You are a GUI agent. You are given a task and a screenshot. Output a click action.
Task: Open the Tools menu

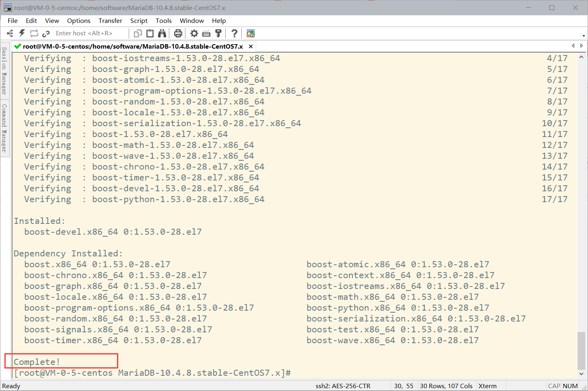click(164, 20)
